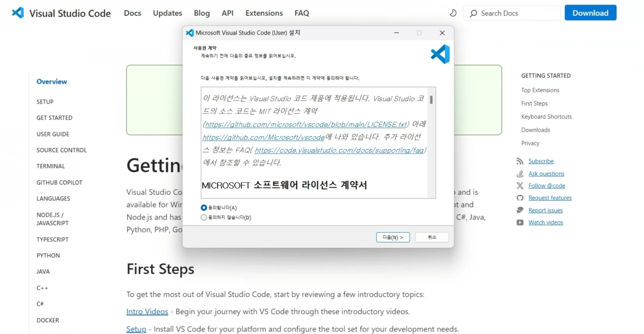Go to the Blog nav item

[x=202, y=13]
